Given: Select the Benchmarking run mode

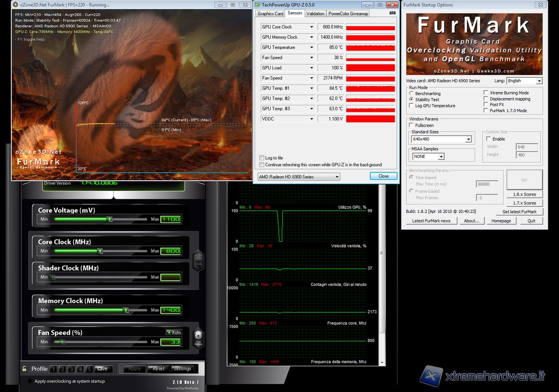Looking at the screenshot, I should pyautogui.click(x=411, y=94).
